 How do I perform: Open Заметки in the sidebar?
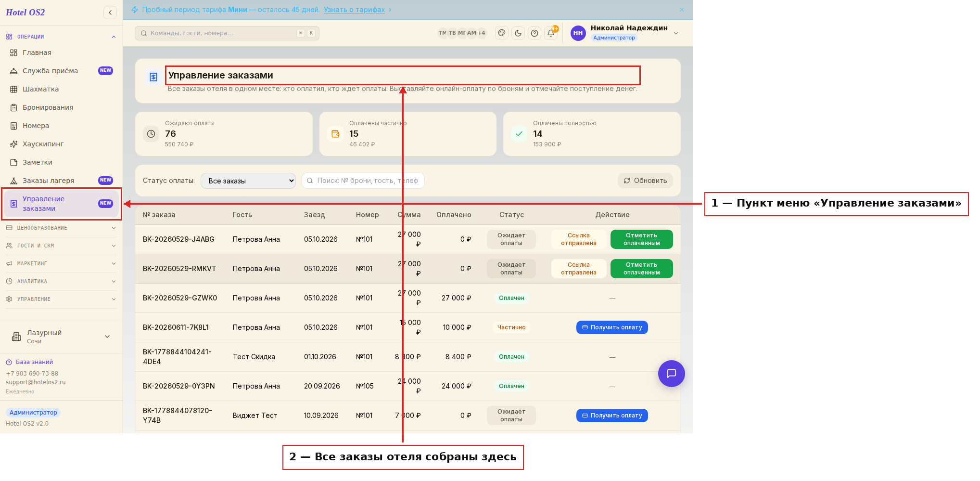[61, 162]
